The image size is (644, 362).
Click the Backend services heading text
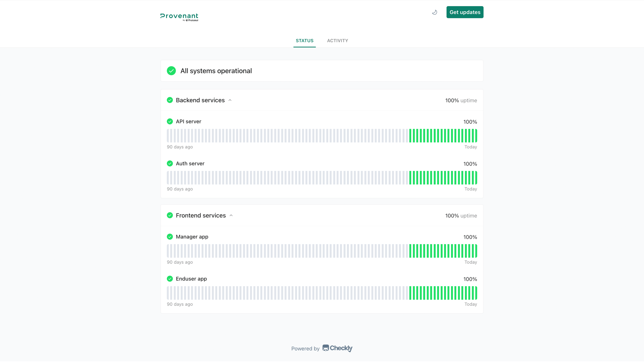[200, 100]
